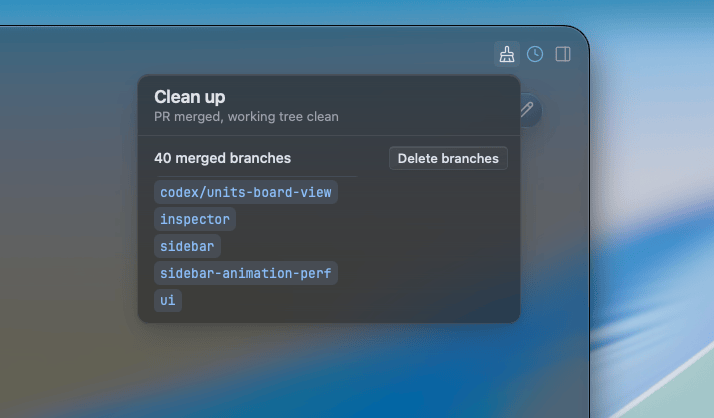This screenshot has width=714, height=418.
Task: Select the inspector branch tag
Action: click(x=195, y=219)
